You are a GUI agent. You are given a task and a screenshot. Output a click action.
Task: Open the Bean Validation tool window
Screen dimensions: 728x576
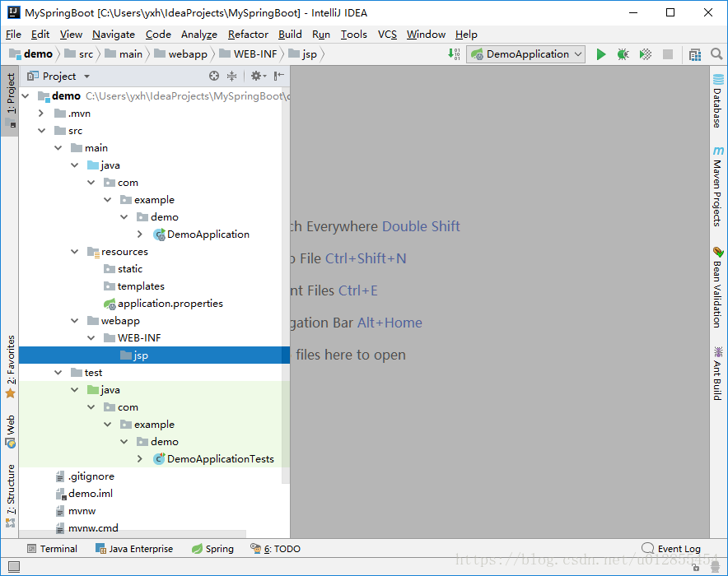click(x=718, y=287)
